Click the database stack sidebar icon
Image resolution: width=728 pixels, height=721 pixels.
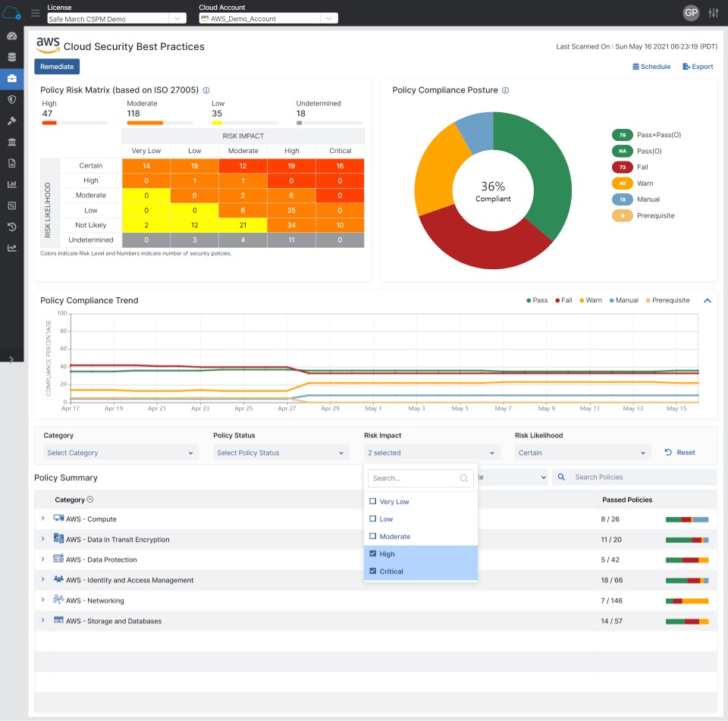coord(11,57)
